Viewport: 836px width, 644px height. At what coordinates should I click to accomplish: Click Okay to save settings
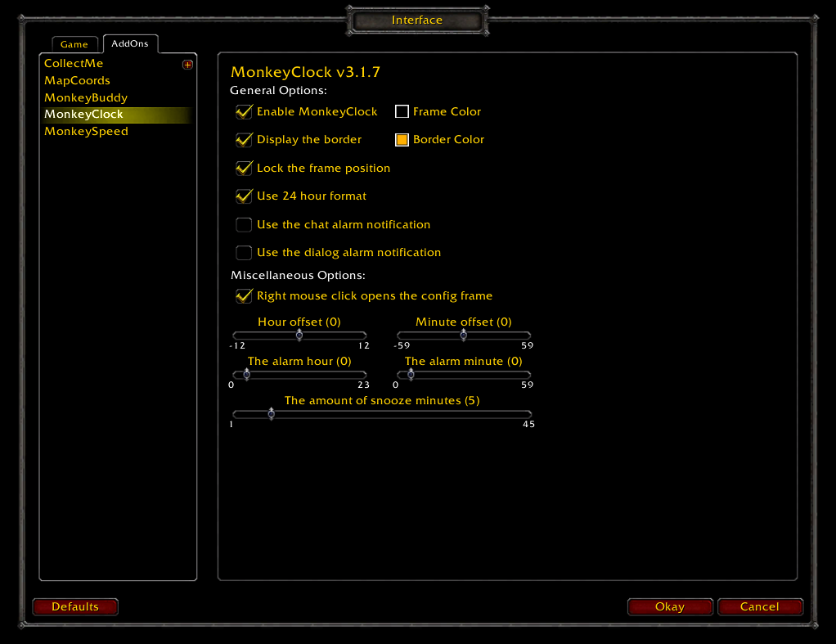pos(669,606)
